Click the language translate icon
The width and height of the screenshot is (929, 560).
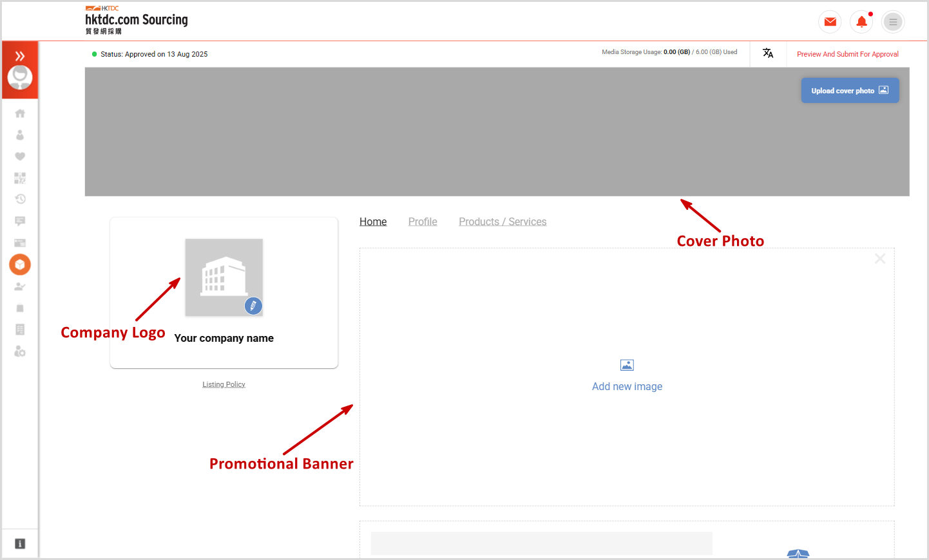(768, 53)
